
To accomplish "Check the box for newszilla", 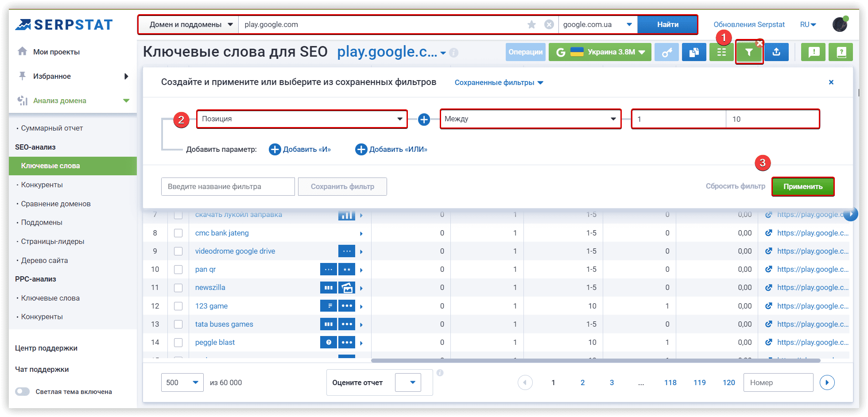I will pos(178,288).
